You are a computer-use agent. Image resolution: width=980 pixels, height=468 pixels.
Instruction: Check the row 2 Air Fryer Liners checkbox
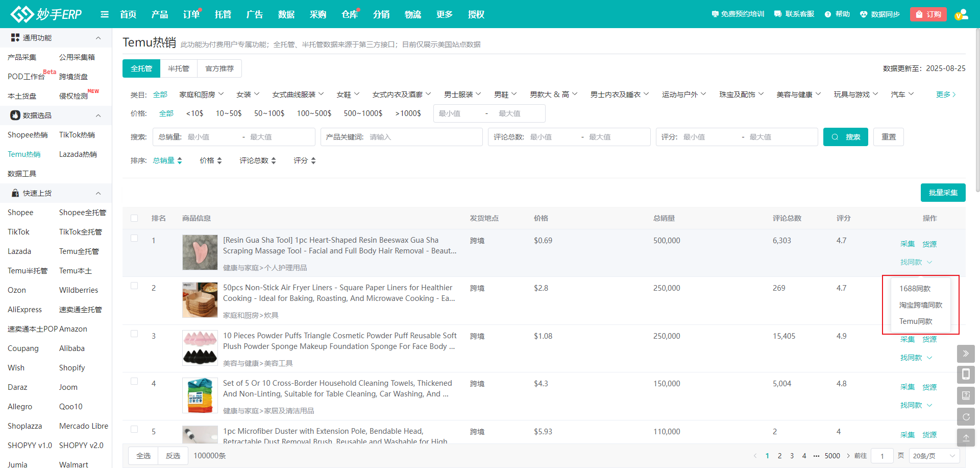point(134,286)
